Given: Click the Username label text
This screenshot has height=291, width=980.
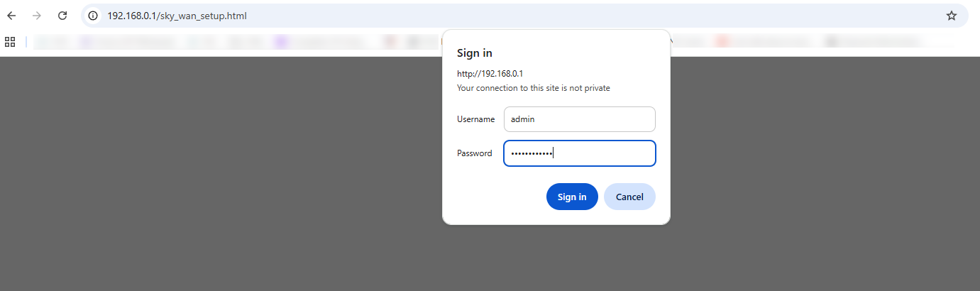Looking at the screenshot, I should pos(475,119).
